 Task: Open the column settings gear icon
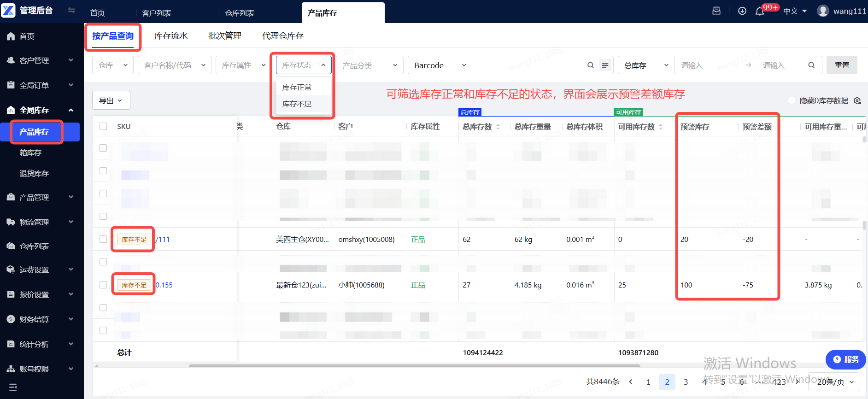click(x=857, y=100)
